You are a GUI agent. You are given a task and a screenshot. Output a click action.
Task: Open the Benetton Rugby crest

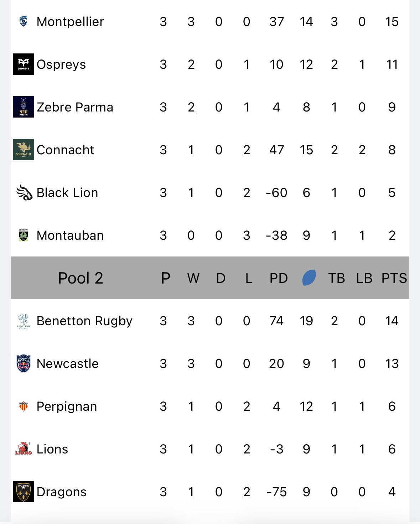pyautogui.click(x=24, y=321)
